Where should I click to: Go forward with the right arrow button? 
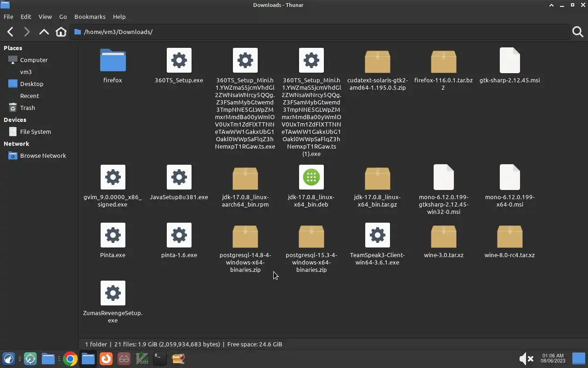point(27,32)
